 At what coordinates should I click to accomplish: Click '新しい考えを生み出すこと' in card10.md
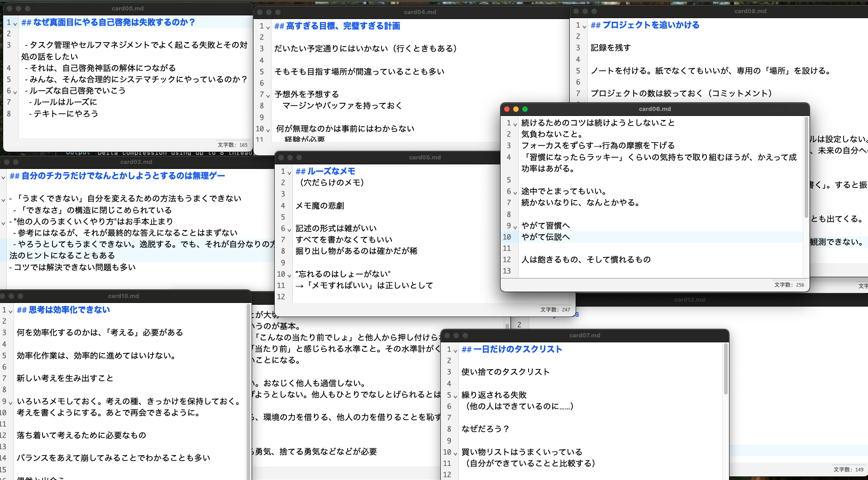pyautogui.click(x=65, y=378)
